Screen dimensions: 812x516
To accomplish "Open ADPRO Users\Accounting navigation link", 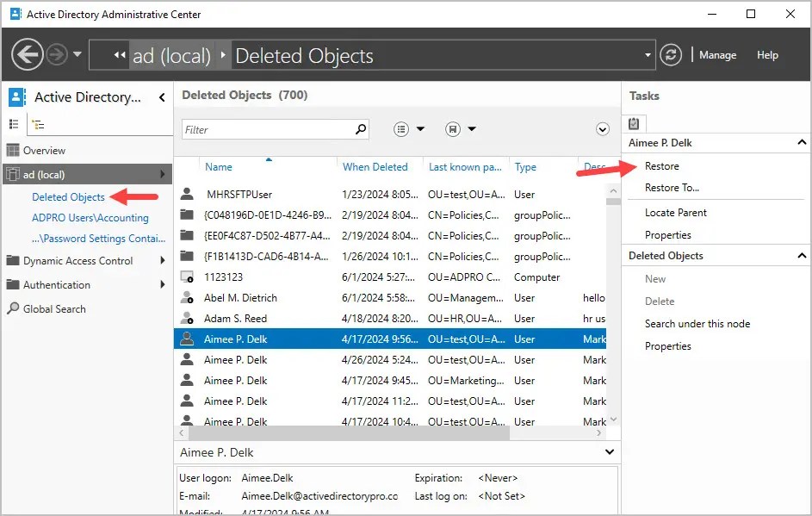I will (90, 218).
